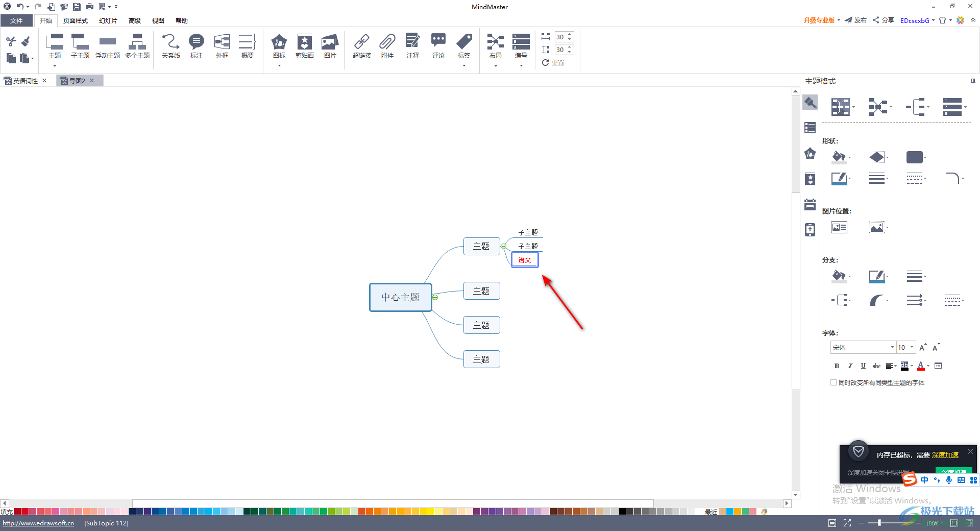Toggle italic font style
Screen dimensions: 980x531
[850, 366]
